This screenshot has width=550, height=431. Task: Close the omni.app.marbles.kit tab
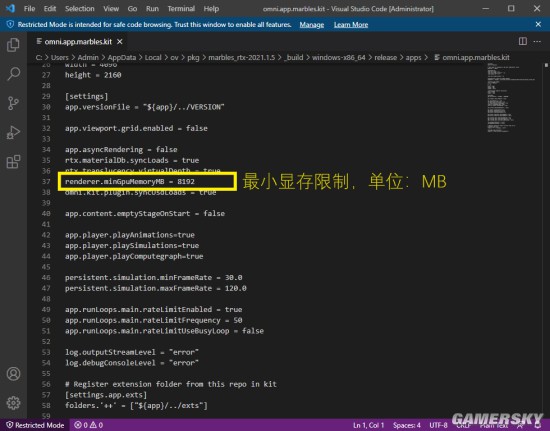coord(120,42)
